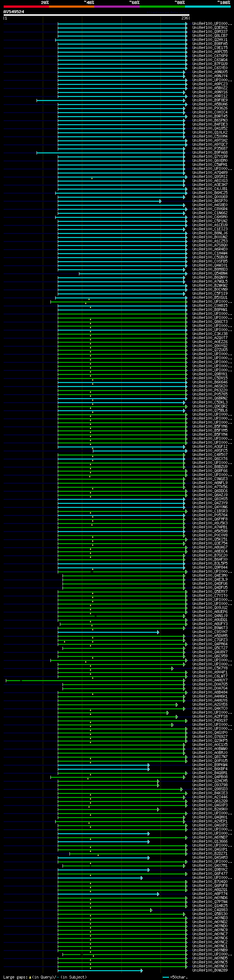
Task: Click the white query sequence bar
Action: tap(97, 15)
